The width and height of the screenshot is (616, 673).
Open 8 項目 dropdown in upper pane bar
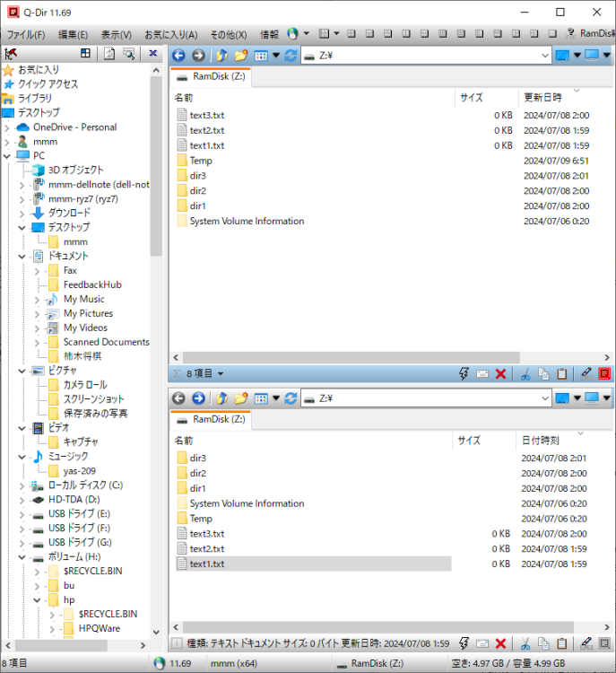pos(221,374)
